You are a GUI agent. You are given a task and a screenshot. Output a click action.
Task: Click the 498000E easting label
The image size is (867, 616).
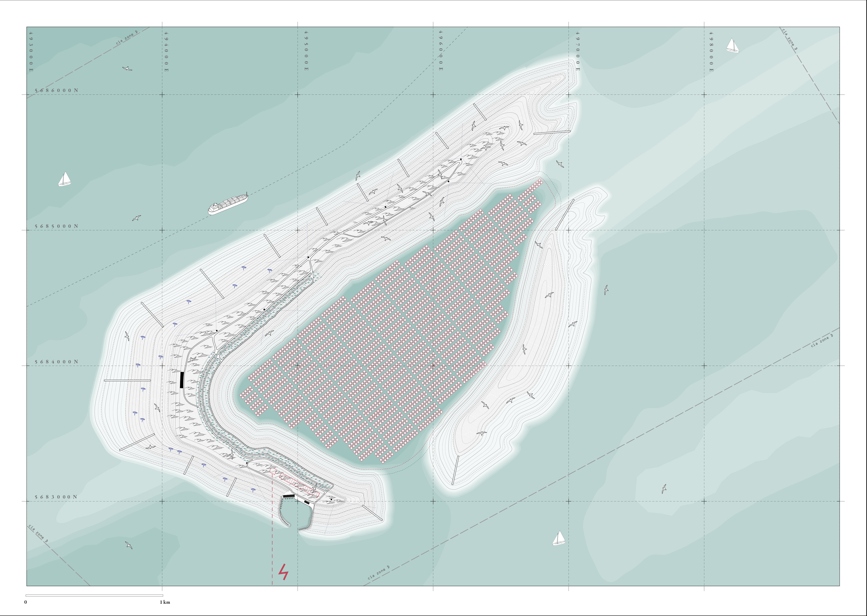[711, 52]
